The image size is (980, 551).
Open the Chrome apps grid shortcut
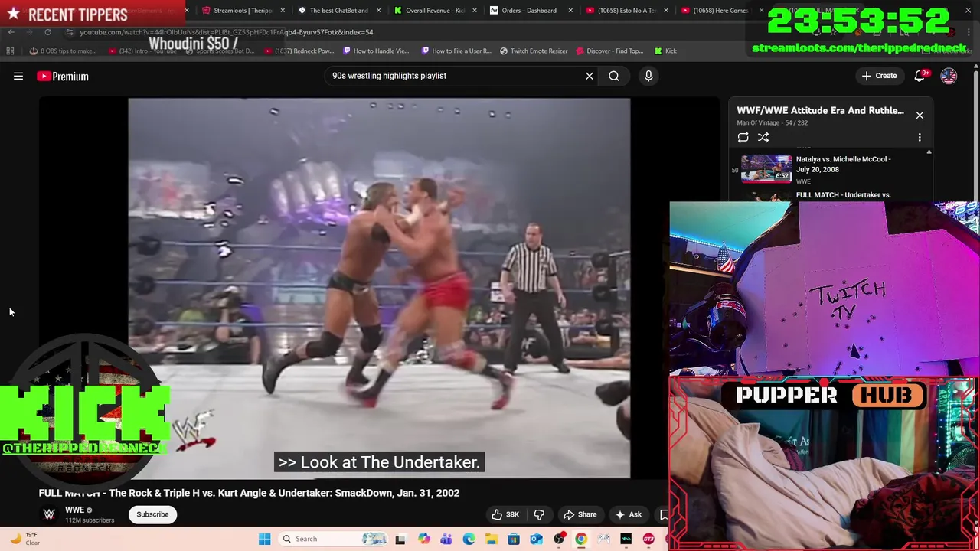[x=10, y=51]
